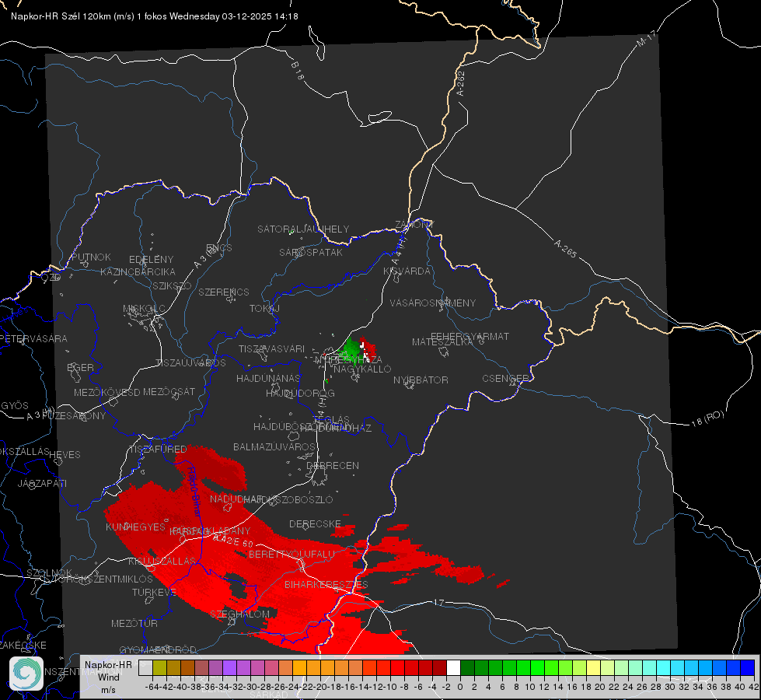The width and height of the screenshot is (761, 700).
Task: Click the white swatch in the wind legend
Action: click(453, 667)
